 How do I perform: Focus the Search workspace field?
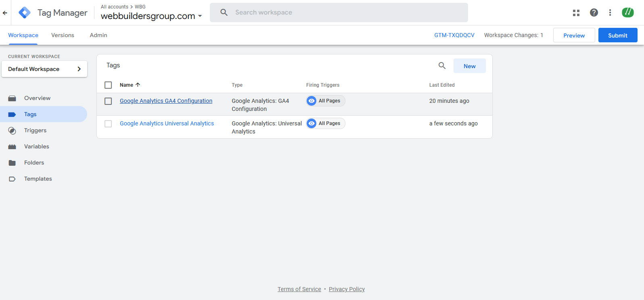(x=339, y=12)
